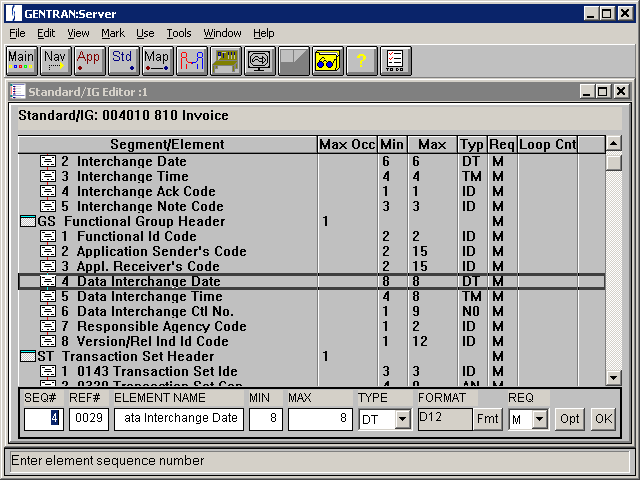The height and width of the screenshot is (480, 640).
Task: Select the Application Sender's Code row
Action: pos(311,251)
